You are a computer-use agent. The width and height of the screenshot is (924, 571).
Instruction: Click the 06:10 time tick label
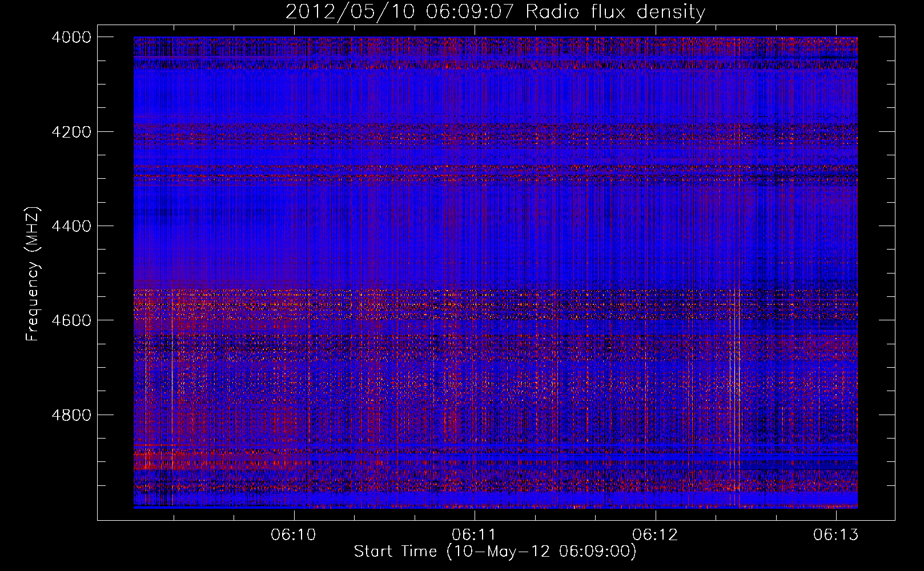click(x=294, y=534)
